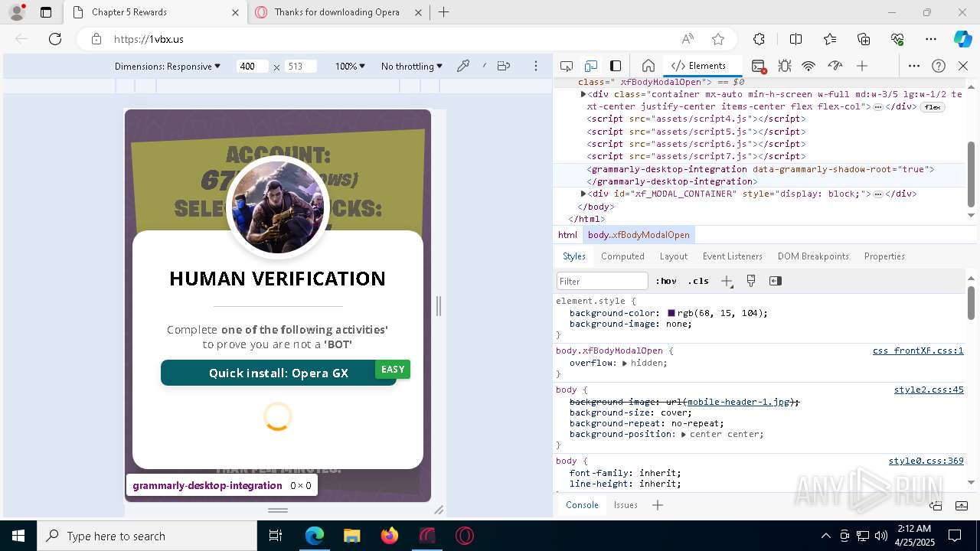The image size is (980, 551).
Task: Edit the viewport height field 513
Action: point(300,67)
